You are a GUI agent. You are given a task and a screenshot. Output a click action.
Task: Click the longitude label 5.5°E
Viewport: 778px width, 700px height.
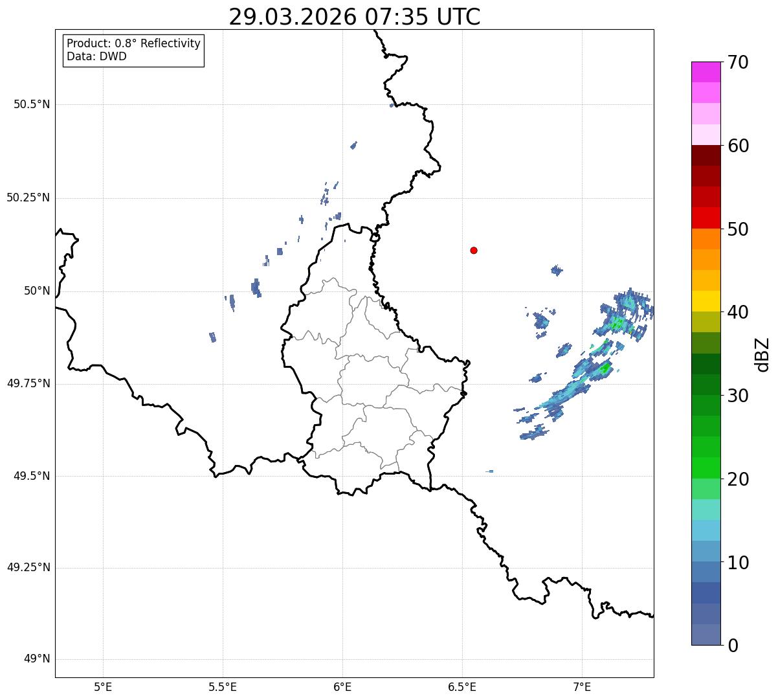(223, 686)
